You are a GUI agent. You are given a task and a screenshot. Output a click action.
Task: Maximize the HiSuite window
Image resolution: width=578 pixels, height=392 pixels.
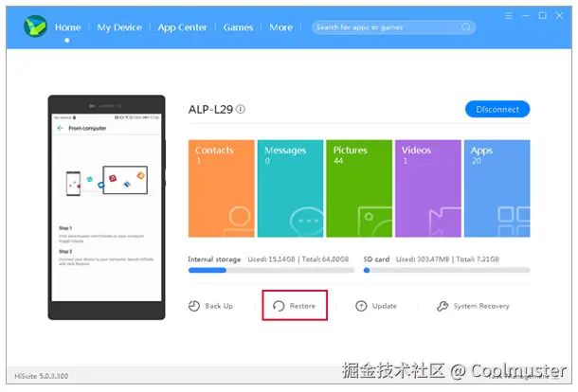click(543, 15)
